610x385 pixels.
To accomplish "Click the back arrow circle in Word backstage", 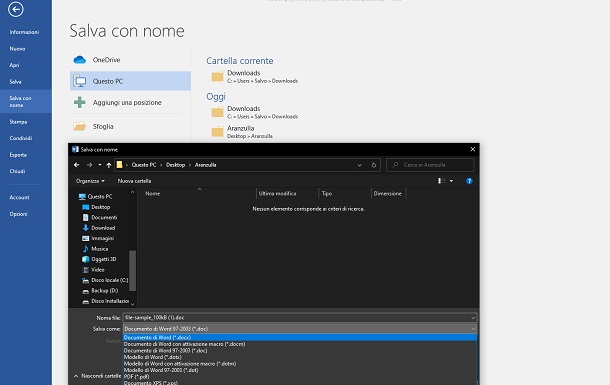I will coord(16,9).
